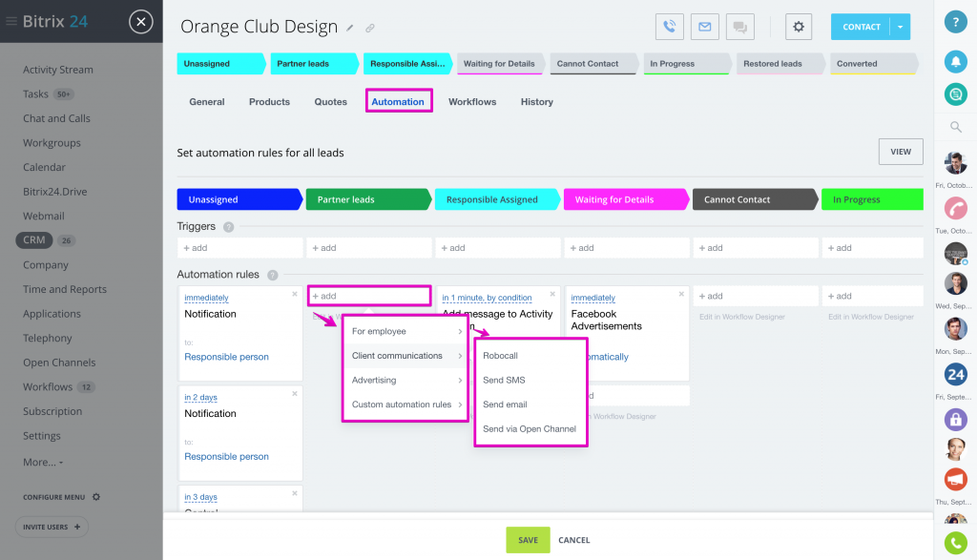Go to Tasks in the sidebar
This screenshot has height=560, width=977.
[35, 94]
